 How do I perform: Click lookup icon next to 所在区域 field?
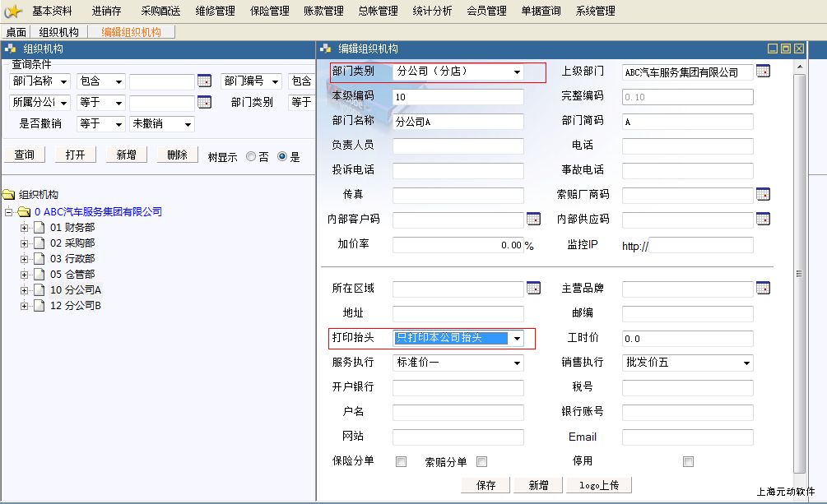pyautogui.click(x=533, y=289)
